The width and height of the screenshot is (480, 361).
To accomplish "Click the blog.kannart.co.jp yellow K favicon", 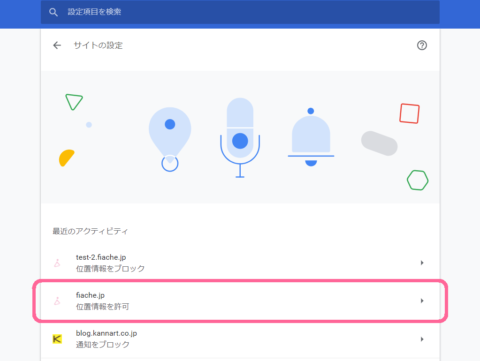I will coord(57,339).
